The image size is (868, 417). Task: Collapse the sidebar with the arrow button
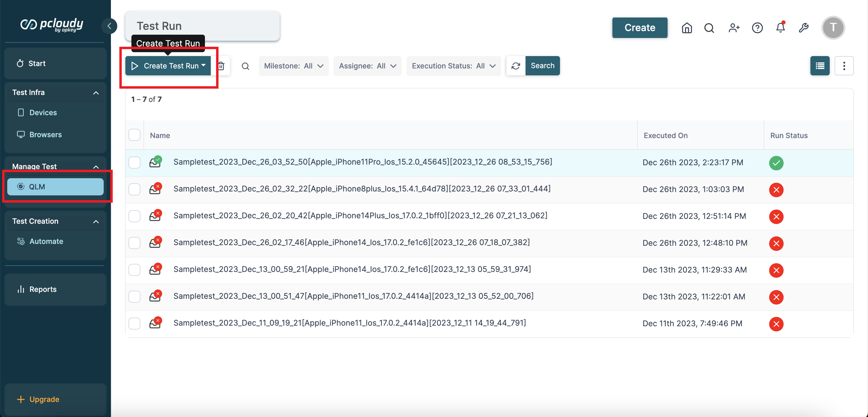109,26
